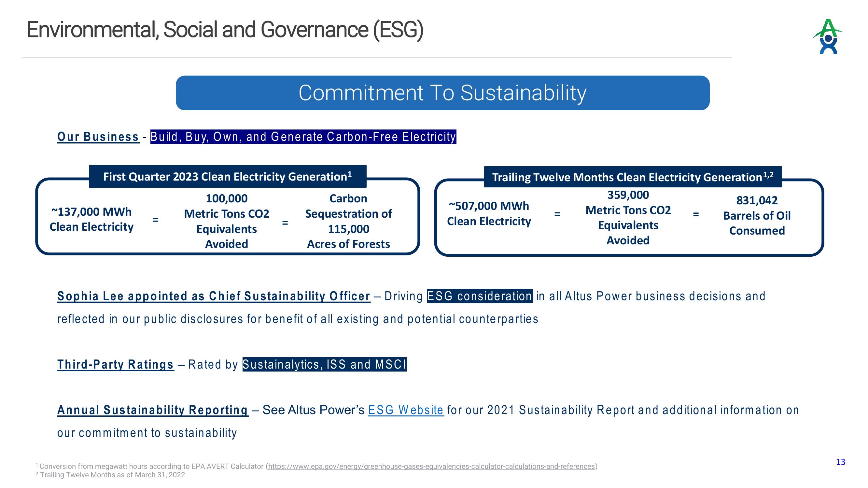Screen dimensions: 868x488
Task: Click footnote 2 Trailing Twelve Months as of March 31
Action: click(x=110, y=475)
